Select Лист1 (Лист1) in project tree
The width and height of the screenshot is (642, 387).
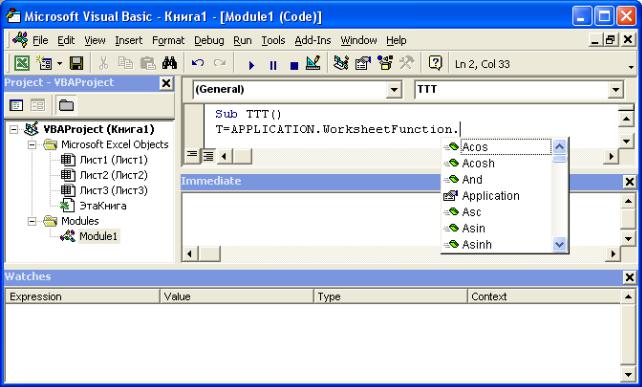(x=113, y=160)
